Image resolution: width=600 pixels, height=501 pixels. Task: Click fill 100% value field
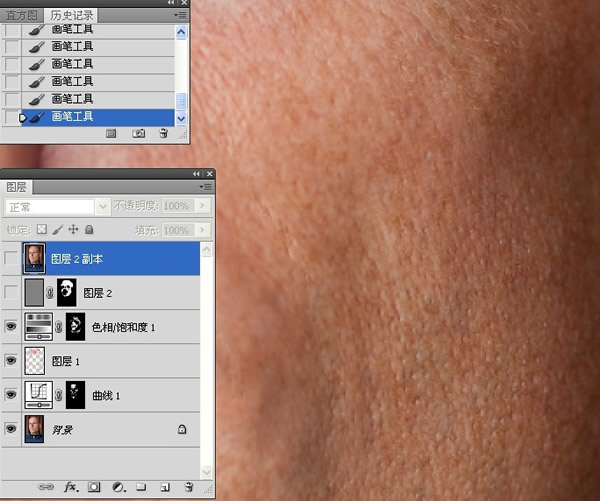click(179, 230)
